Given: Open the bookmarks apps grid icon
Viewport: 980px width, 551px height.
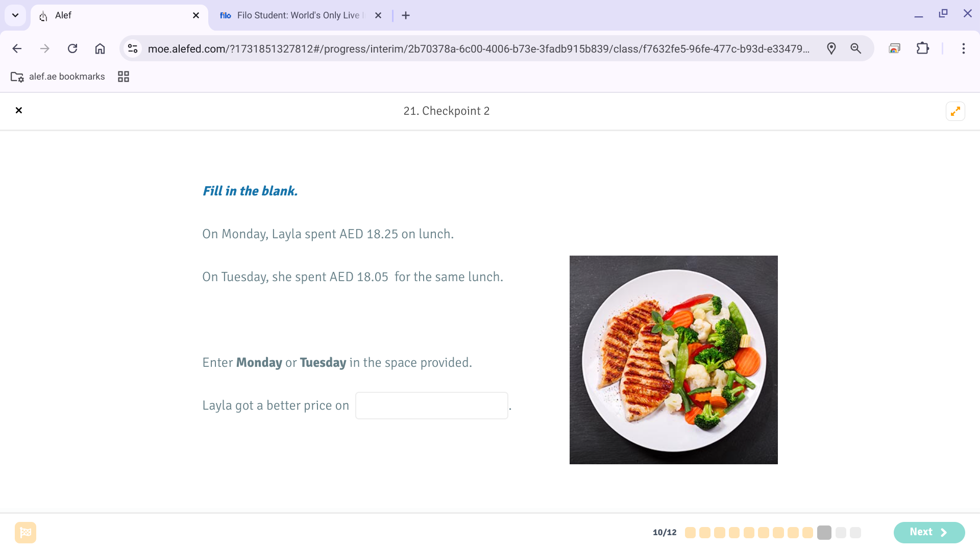Looking at the screenshot, I should pos(124,77).
